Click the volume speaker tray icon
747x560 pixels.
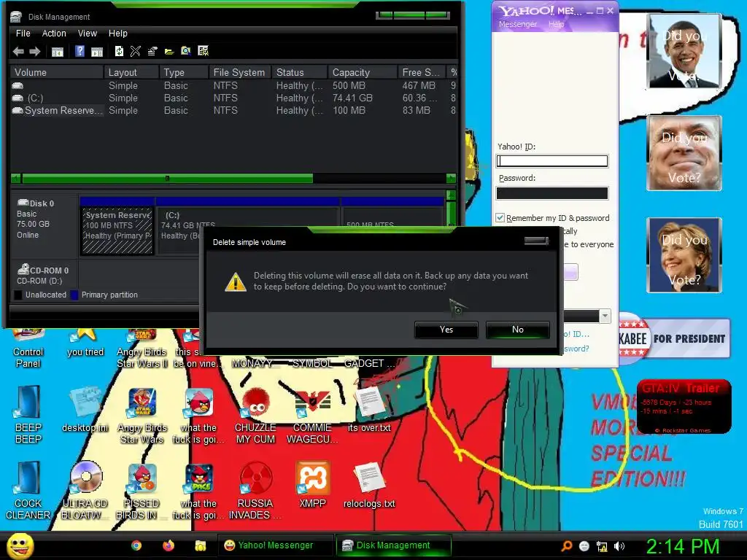pos(619,546)
